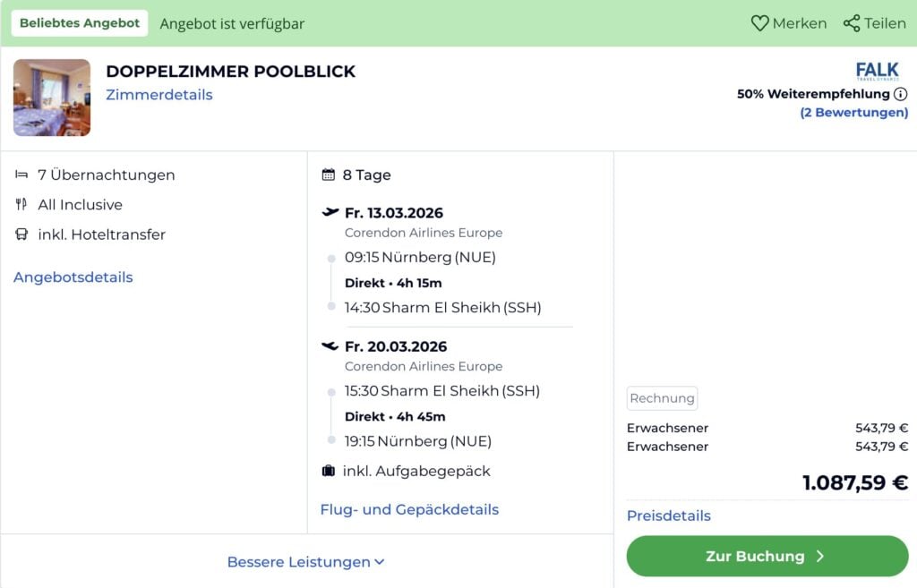Click the info icon beside 50% Weiterempfehlung
This screenshot has height=588, width=917.
[901, 94]
